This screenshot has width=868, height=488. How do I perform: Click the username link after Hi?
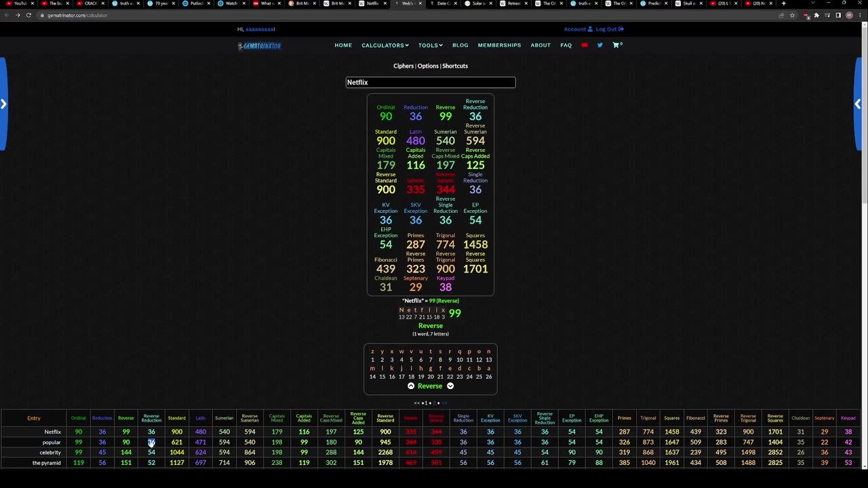click(260, 29)
